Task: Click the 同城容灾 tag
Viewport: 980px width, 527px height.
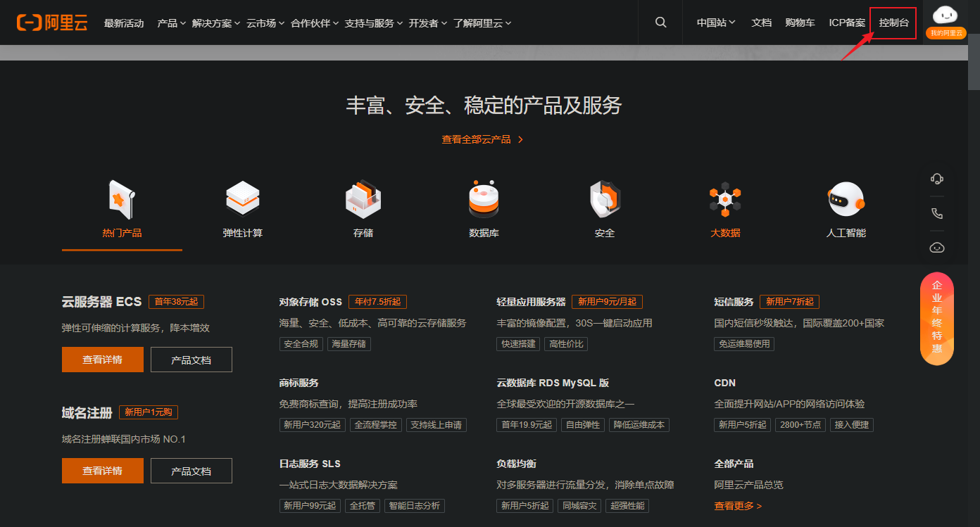Action: [x=579, y=506]
